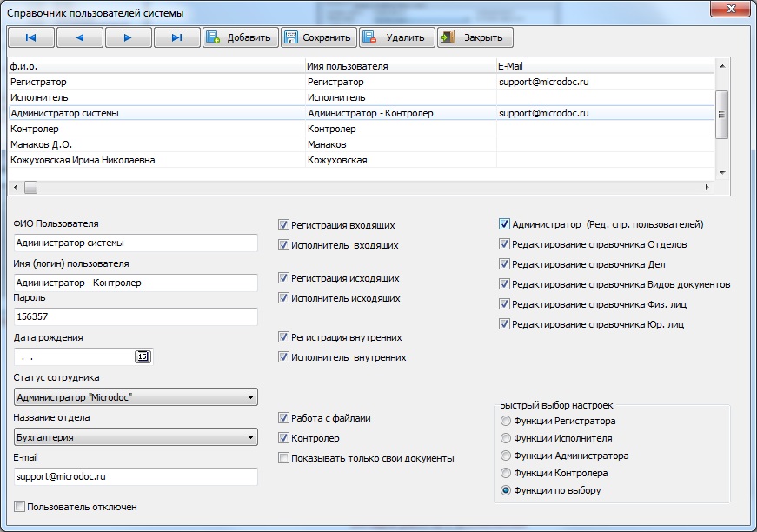Select the Манаков Д.О. row

pyautogui.click(x=362, y=144)
